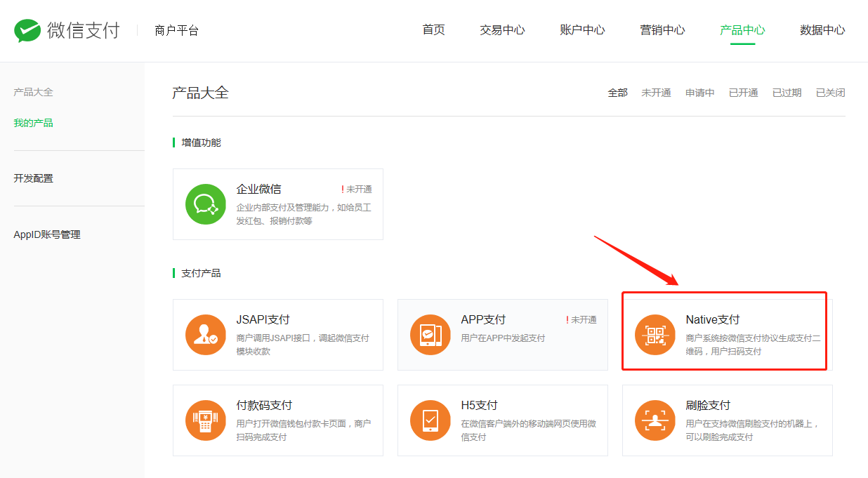The image size is (868, 478).
Task: Open the H5支付 product title
Action: click(x=480, y=405)
